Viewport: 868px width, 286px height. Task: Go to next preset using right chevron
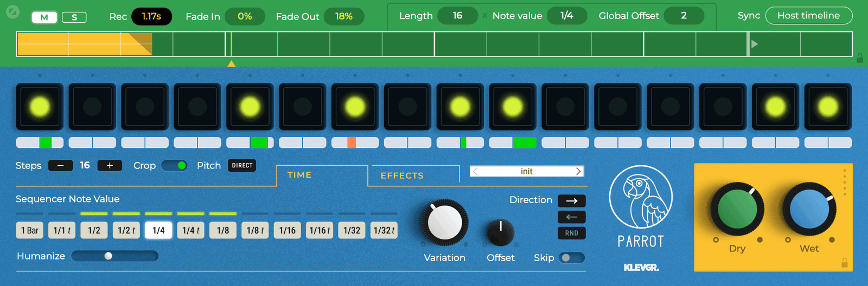click(578, 171)
